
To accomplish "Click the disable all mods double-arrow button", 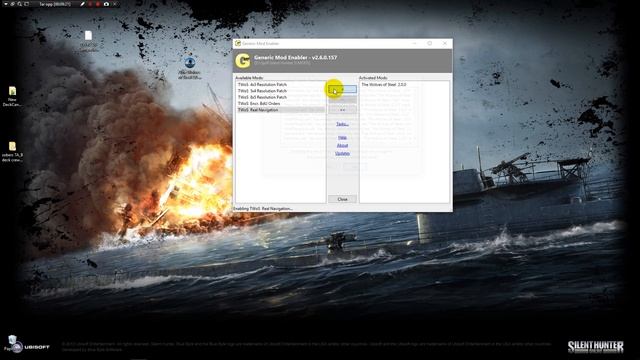I will coord(342,109).
